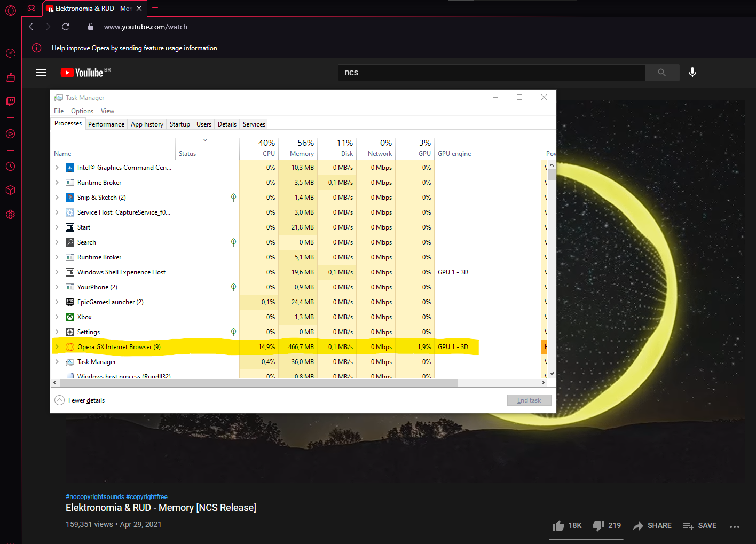The height and width of the screenshot is (544, 756).
Task: Switch to App history tab
Action: pos(147,124)
